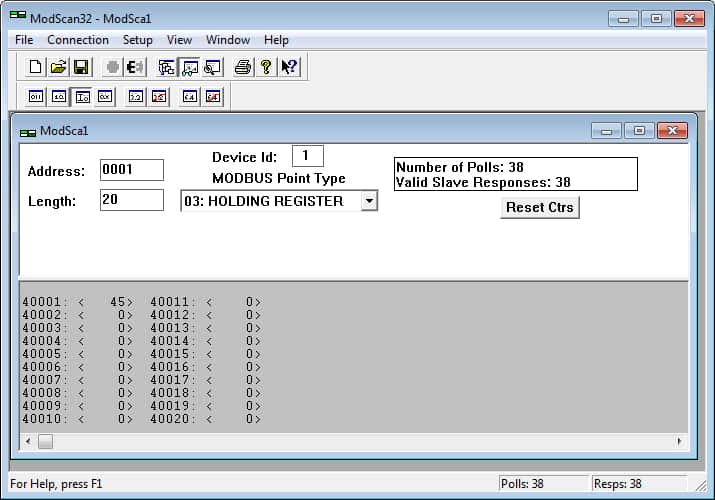Click the Length input field
The height and width of the screenshot is (500, 715).
click(132, 200)
